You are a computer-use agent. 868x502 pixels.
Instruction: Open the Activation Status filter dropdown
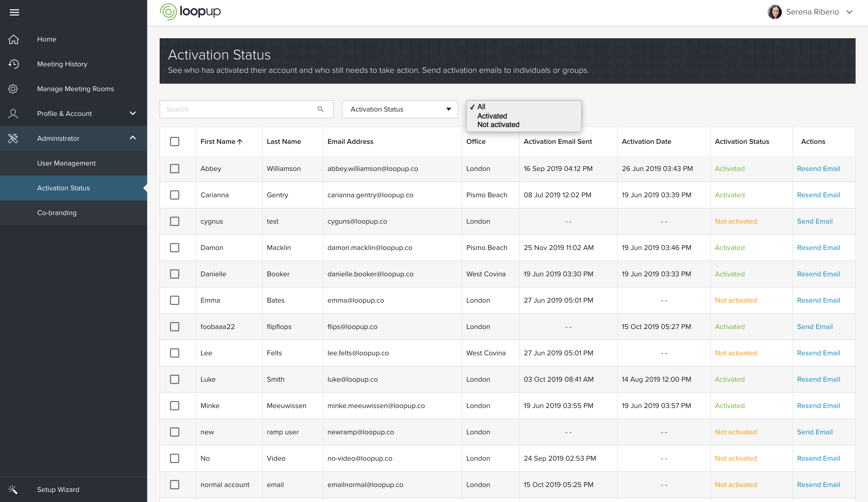400,109
